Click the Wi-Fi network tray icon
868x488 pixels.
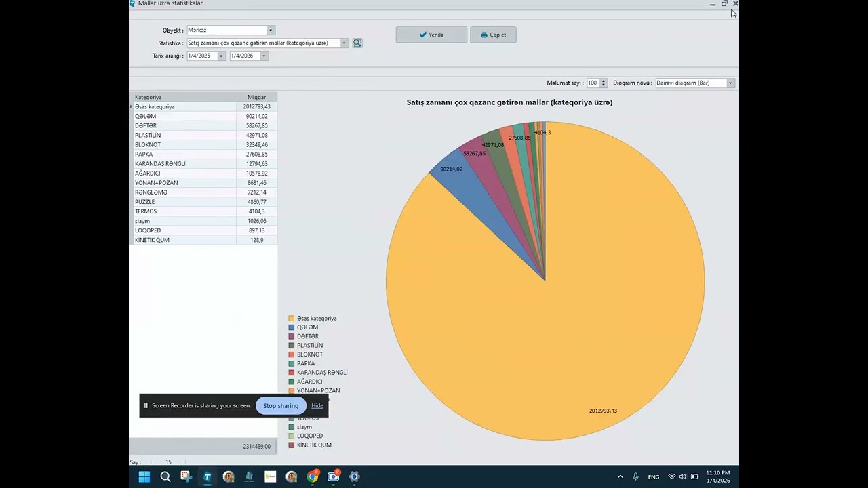point(672,476)
